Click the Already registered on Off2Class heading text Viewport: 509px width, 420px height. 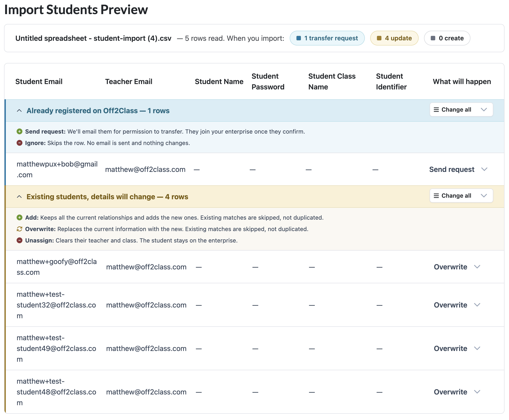point(98,111)
